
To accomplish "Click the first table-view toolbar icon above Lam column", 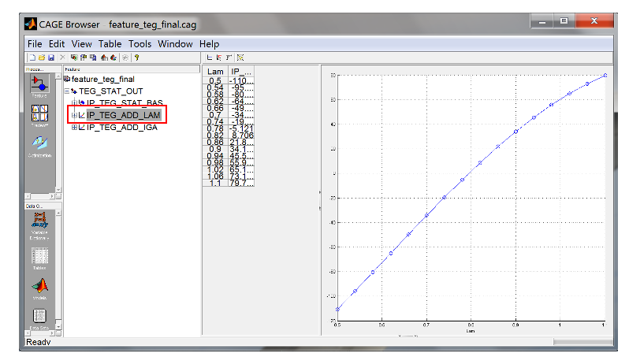I will tap(210, 58).
